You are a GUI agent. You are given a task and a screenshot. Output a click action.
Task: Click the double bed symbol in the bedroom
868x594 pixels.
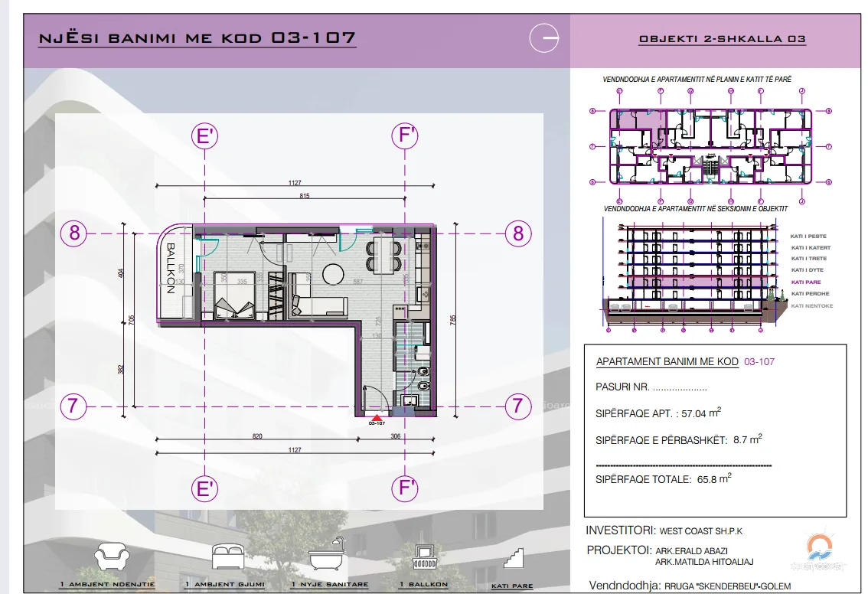pyautogui.click(x=235, y=295)
